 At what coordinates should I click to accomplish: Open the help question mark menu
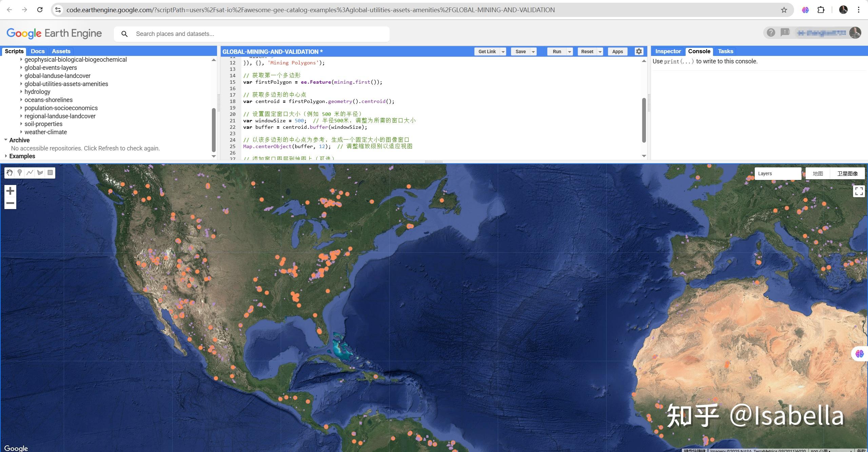[771, 33]
